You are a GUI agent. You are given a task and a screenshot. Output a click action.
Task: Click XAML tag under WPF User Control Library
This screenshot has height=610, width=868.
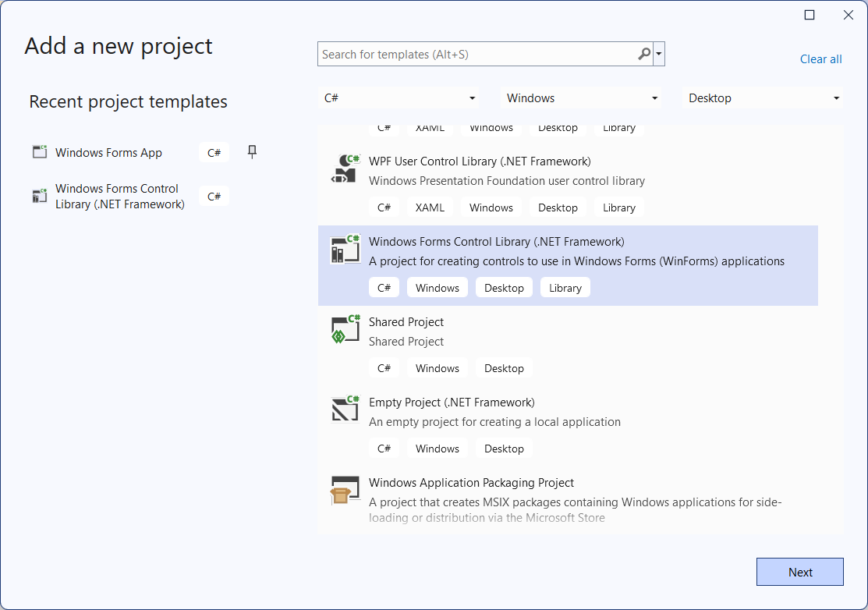coord(430,207)
